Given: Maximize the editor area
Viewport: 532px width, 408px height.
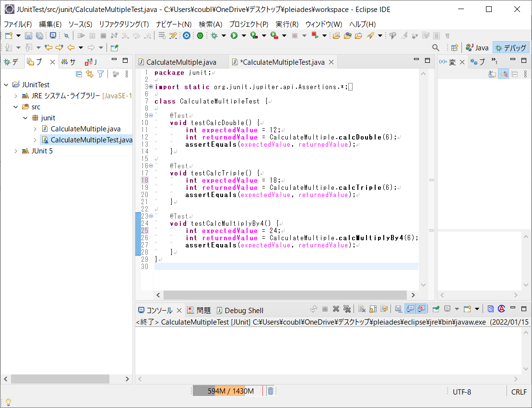Looking at the screenshot, I should pos(427,60).
